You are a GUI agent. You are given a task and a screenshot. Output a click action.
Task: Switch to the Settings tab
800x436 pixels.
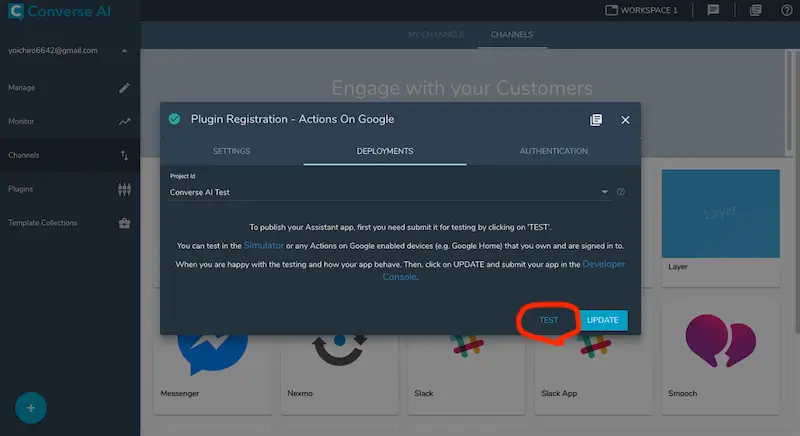(x=232, y=151)
